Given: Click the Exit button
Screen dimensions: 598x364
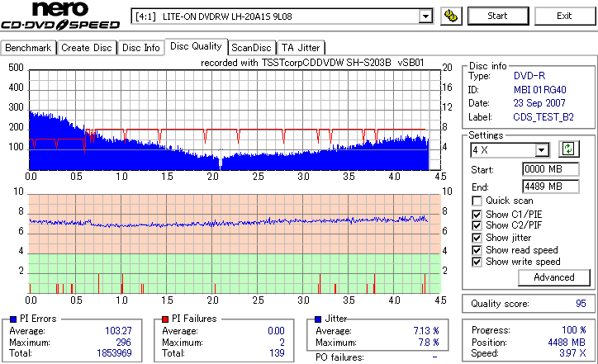Looking at the screenshot, I should 564,16.
